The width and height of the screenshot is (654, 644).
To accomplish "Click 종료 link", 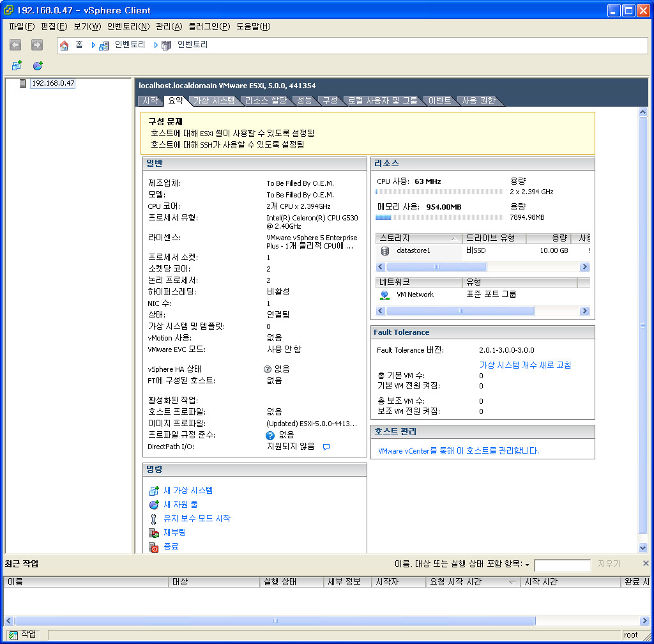I will click(x=171, y=546).
